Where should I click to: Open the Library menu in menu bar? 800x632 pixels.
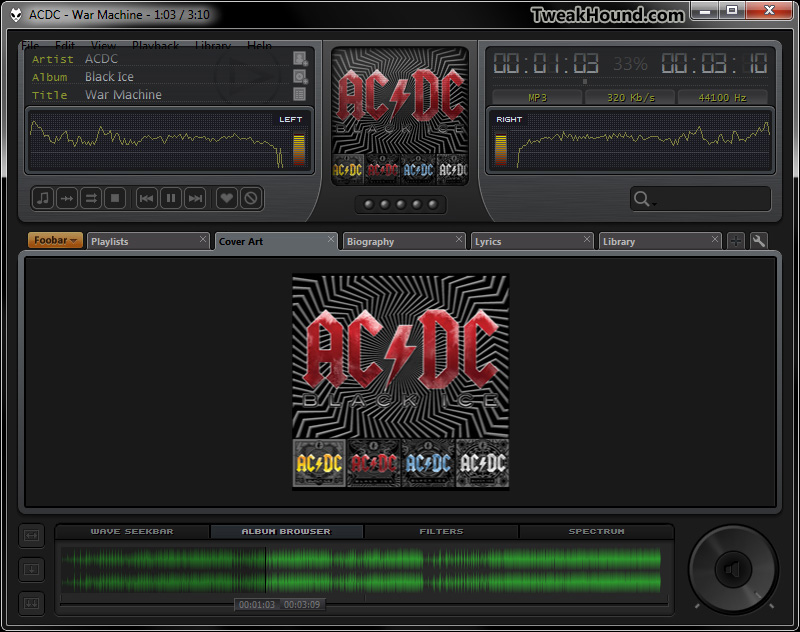(213, 45)
